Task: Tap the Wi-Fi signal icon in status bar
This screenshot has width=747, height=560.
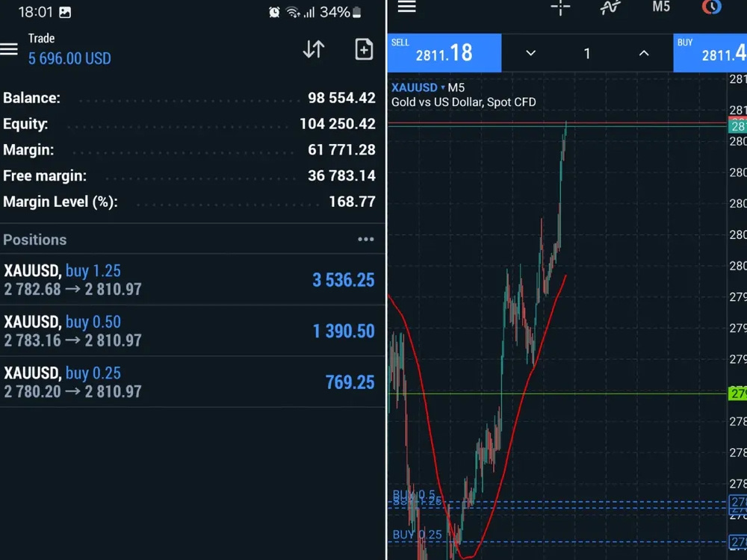Action: pos(293,13)
